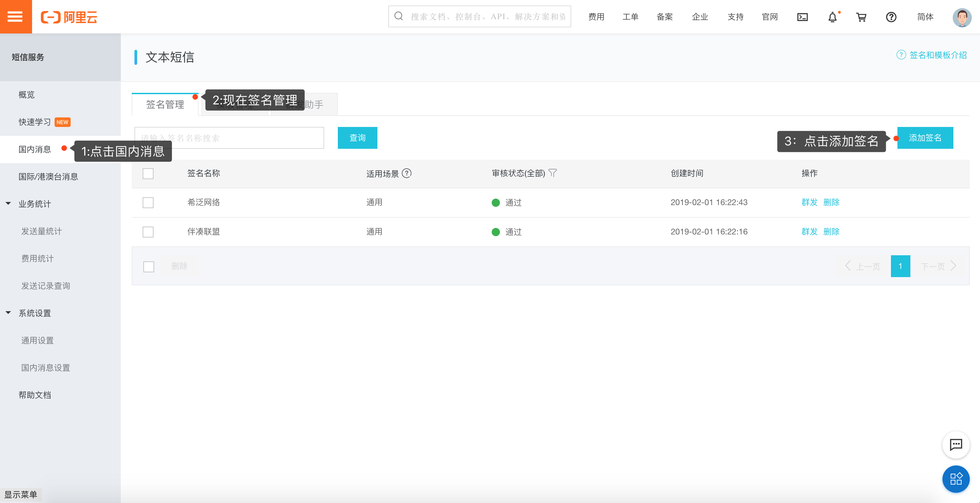Click the help question mark icon in header
The image size is (980, 503).
point(891,17)
